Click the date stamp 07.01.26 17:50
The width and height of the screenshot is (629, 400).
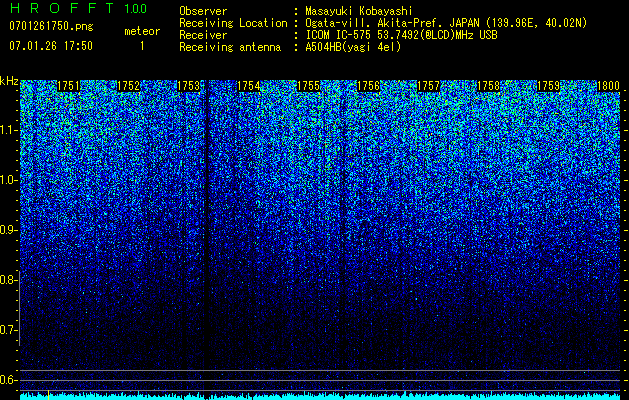(x=51, y=46)
